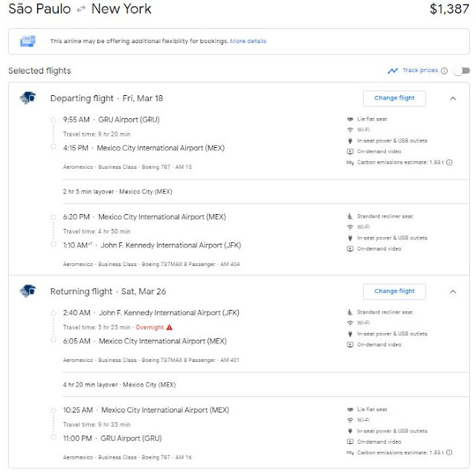Toggle the Track prices switch
Screen dimensions: 476x472
pyautogui.click(x=461, y=71)
